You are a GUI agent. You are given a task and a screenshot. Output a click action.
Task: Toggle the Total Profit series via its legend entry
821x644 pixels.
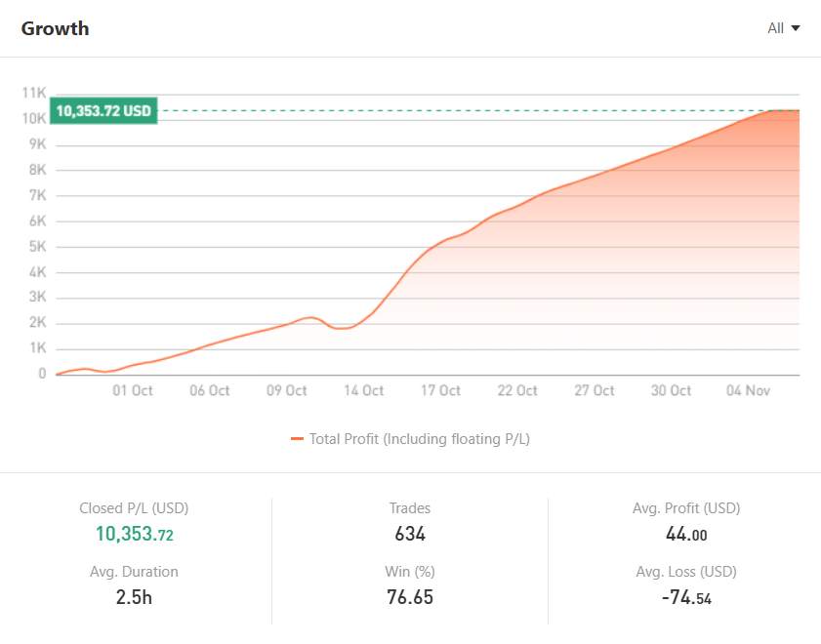[420, 439]
